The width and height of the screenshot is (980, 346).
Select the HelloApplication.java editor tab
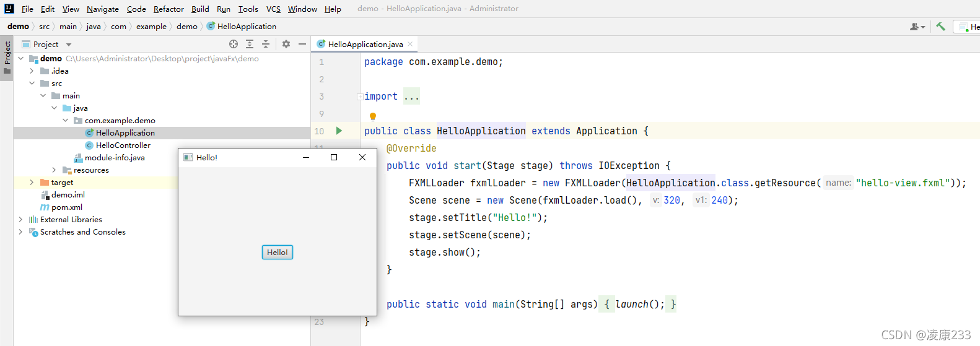point(365,44)
